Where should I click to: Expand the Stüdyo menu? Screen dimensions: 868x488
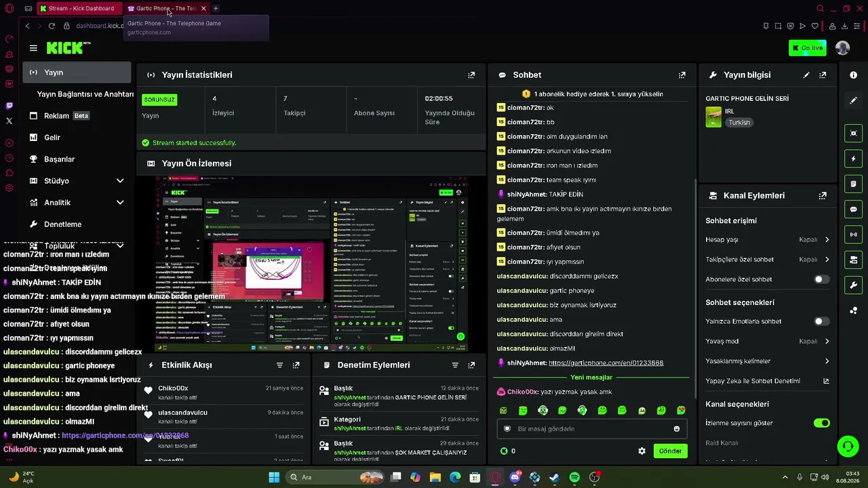tap(77, 181)
